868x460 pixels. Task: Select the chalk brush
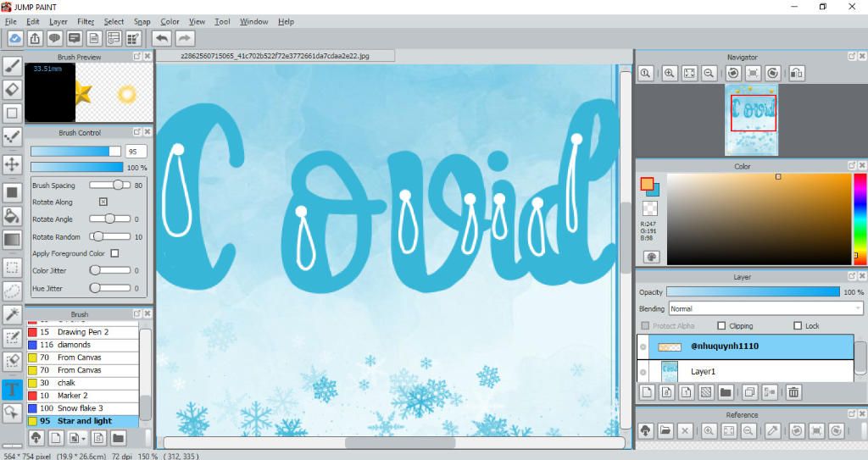82,383
